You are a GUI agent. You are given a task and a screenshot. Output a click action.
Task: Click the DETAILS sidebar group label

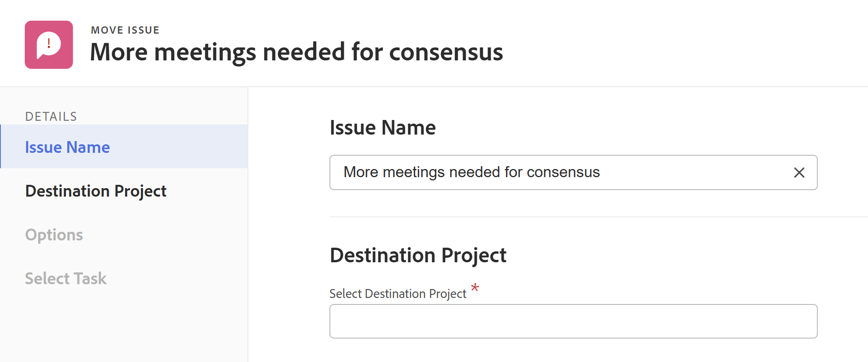tap(51, 117)
